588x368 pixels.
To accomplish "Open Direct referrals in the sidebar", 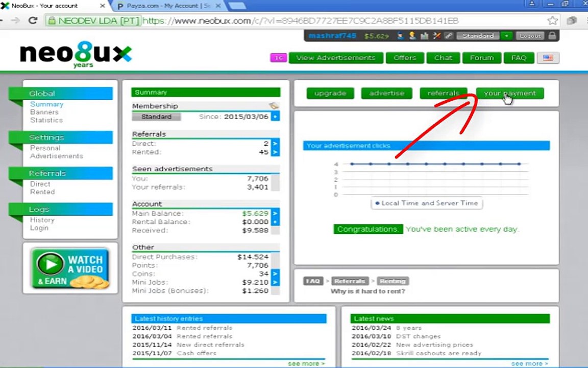I will pos(40,184).
